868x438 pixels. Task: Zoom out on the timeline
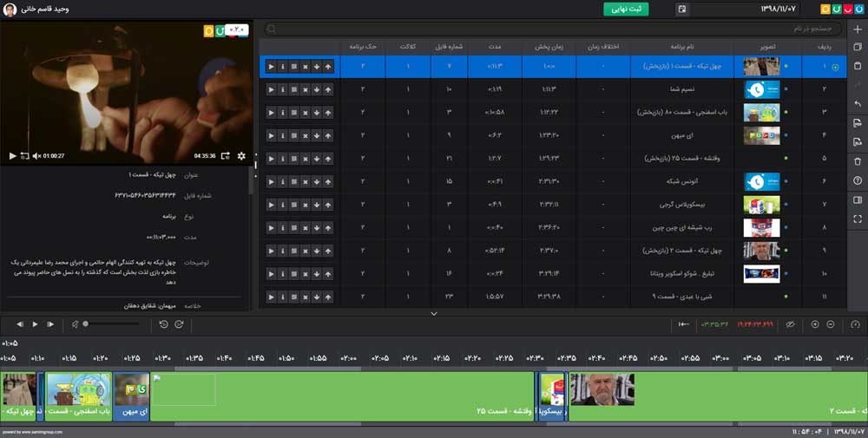point(831,324)
